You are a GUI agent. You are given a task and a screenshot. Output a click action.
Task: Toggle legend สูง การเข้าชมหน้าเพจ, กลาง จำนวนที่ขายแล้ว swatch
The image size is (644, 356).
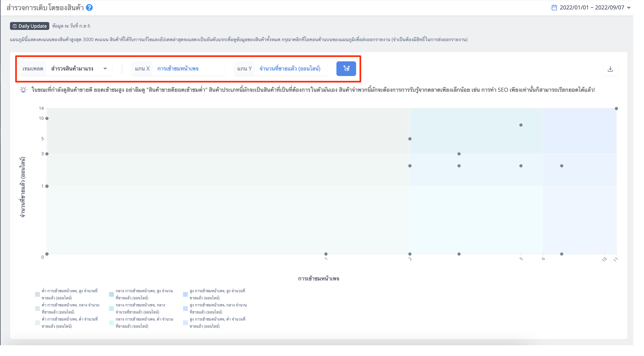(x=185, y=309)
